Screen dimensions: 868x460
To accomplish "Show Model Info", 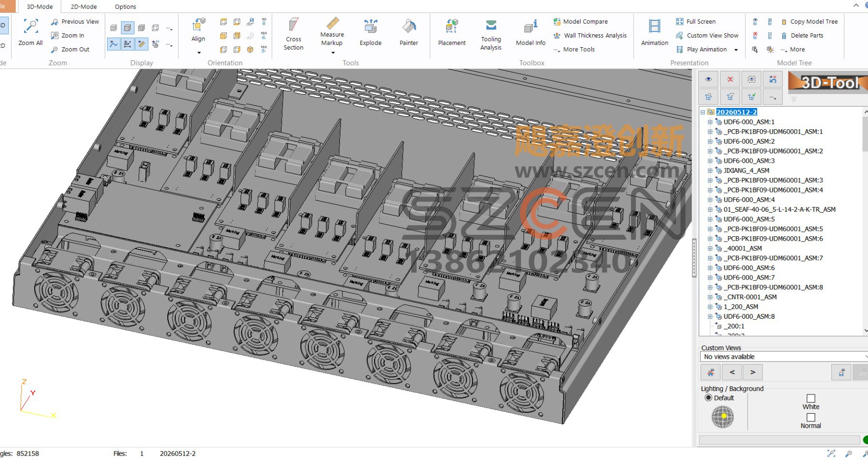I will 530,32.
